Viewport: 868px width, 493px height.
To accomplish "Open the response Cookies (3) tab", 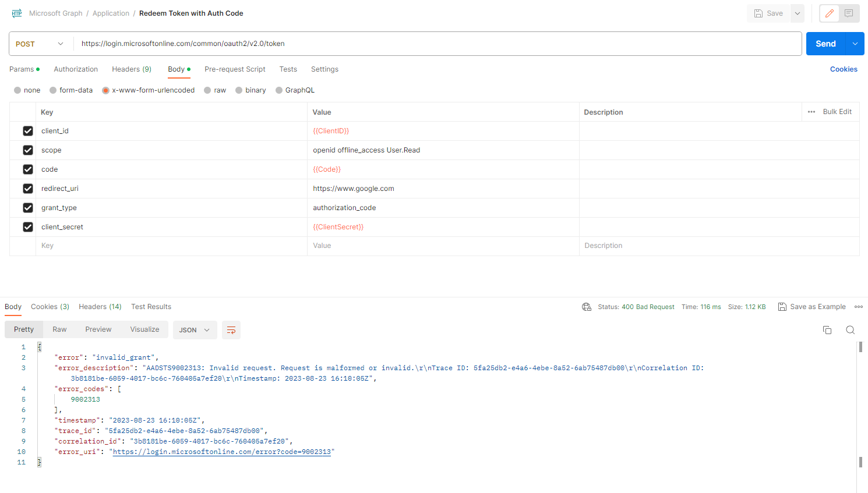I will click(x=50, y=307).
